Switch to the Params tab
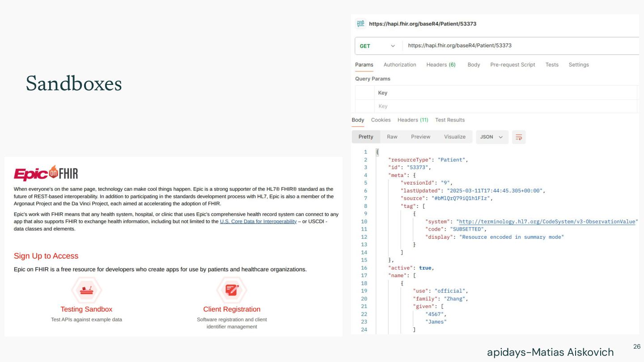644x362 pixels. point(364,65)
